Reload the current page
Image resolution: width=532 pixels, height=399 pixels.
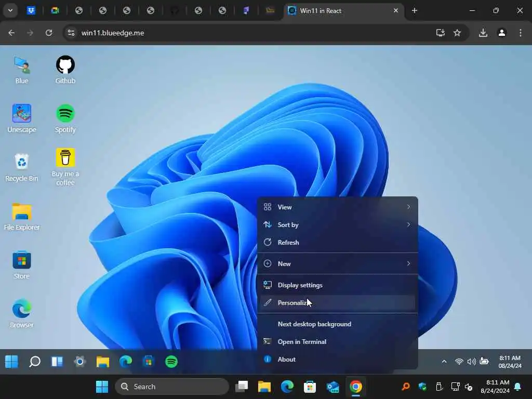[49, 33]
